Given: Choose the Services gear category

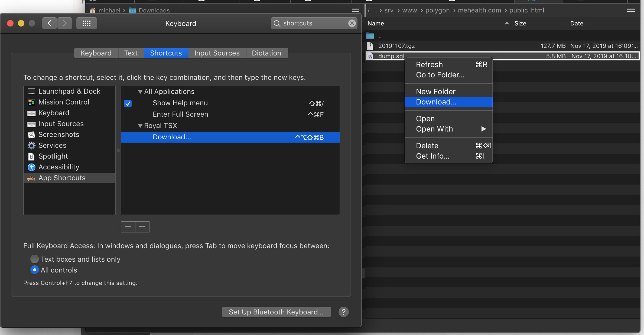Looking at the screenshot, I should 52,145.
